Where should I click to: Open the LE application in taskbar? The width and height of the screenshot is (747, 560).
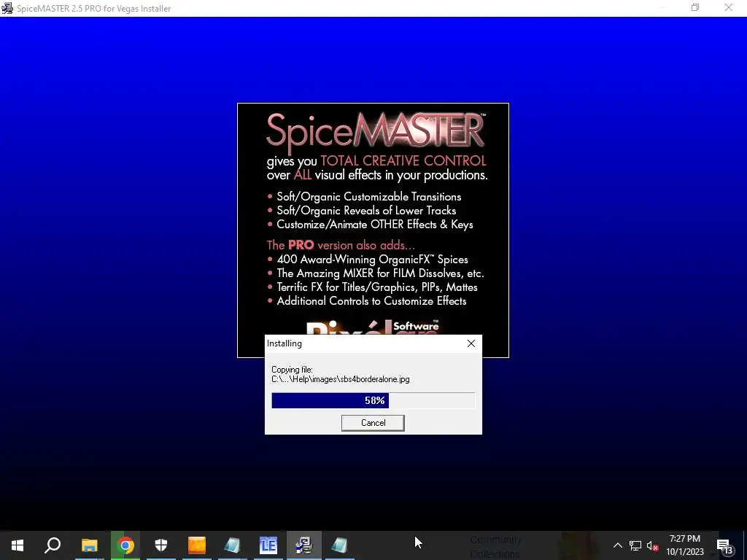coord(268,545)
